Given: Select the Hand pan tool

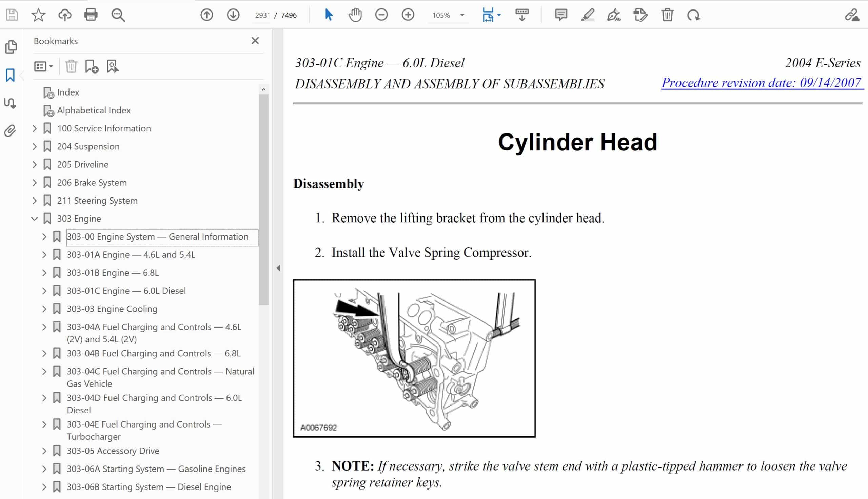Looking at the screenshot, I should point(355,15).
